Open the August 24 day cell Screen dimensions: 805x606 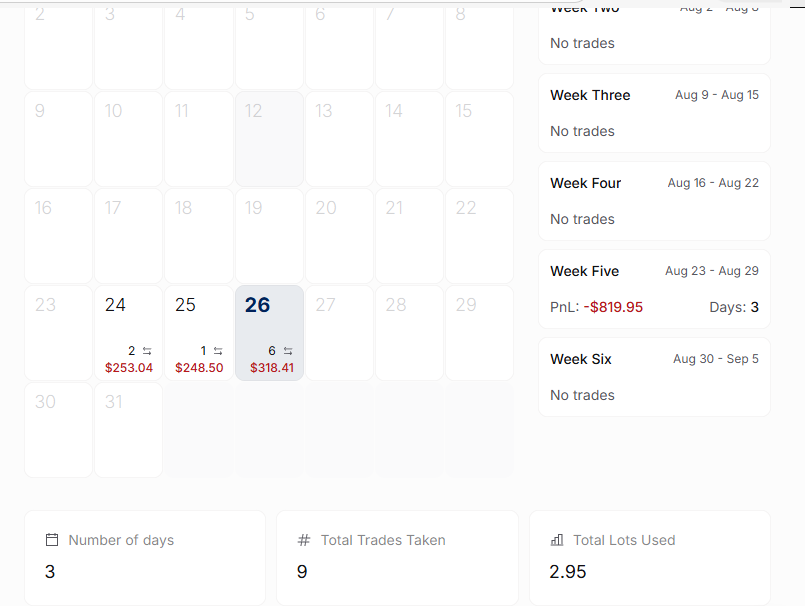coord(128,333)
